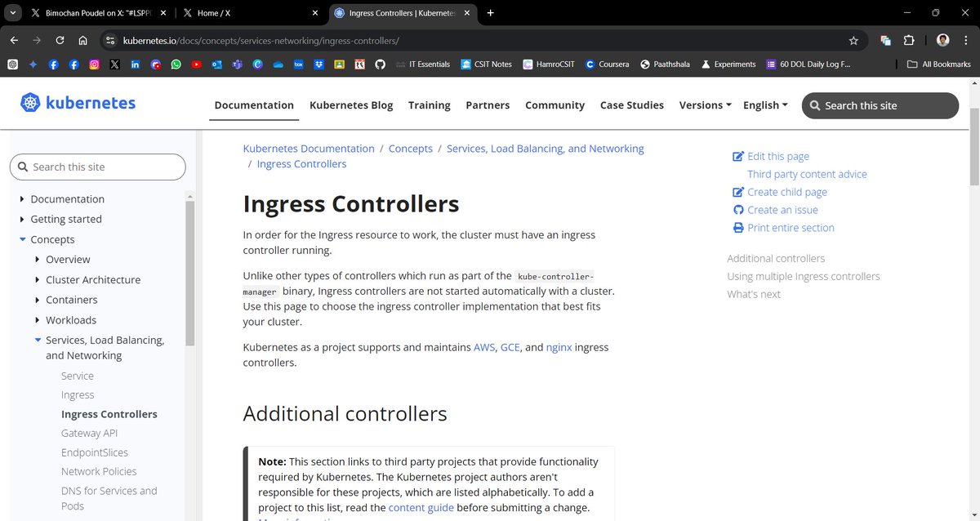This screenshot has width=980, height=521.
Task: Open the Network Policies sidebar page
Action: [x=99, y=471]
